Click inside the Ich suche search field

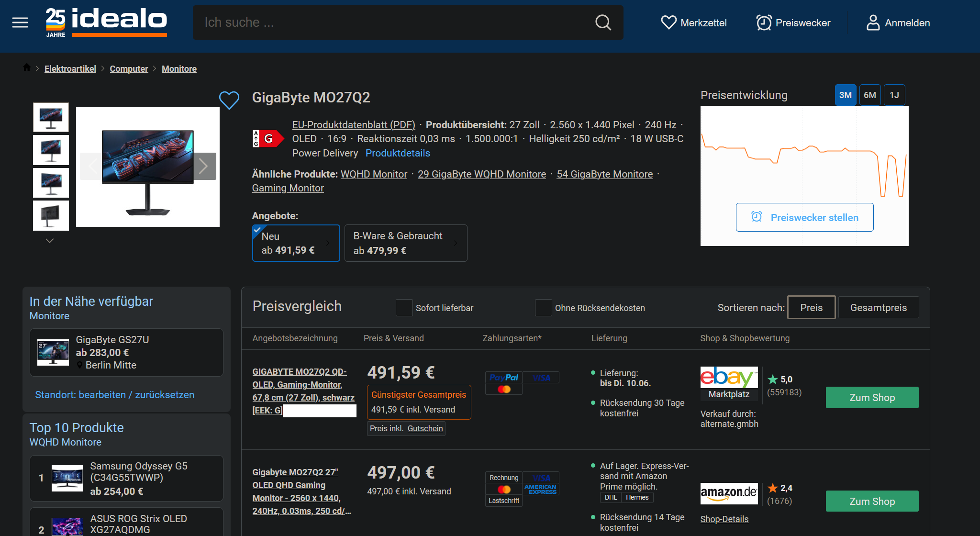pos(383,22)
